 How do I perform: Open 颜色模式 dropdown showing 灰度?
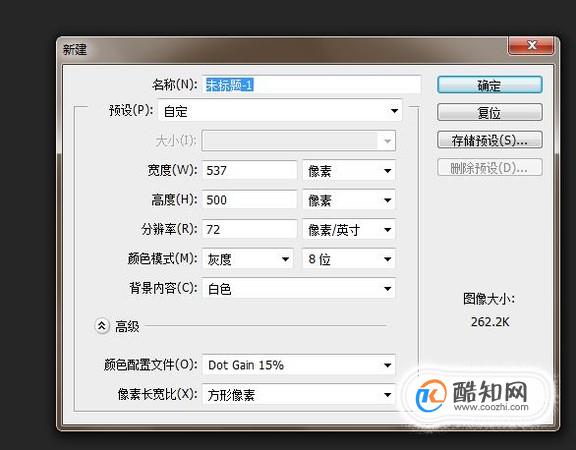(x=248, y=259)
